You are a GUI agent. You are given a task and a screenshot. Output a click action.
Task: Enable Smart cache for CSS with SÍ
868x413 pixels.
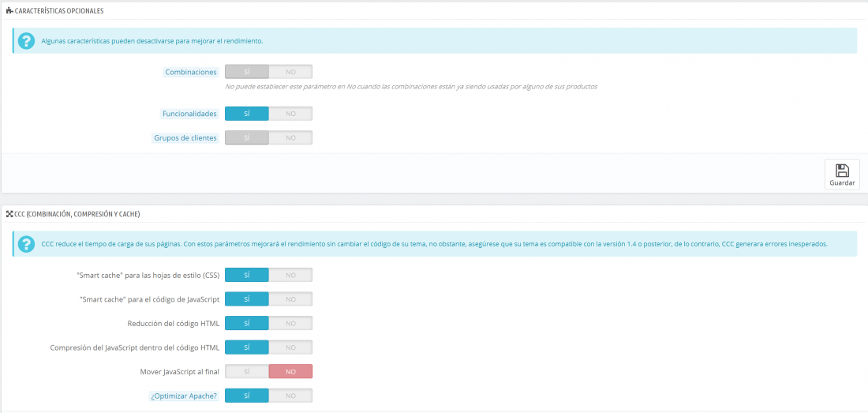point(247,275)
